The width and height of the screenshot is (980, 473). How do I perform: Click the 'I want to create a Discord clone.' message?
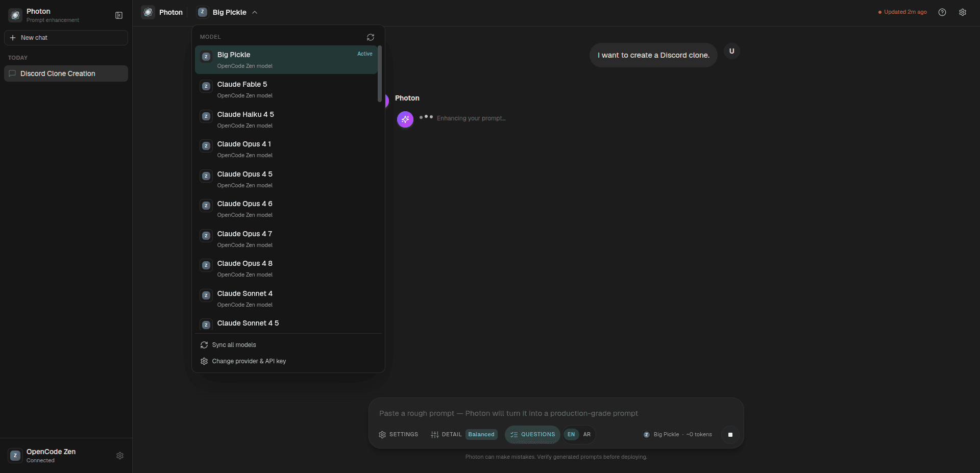point(653,55)
